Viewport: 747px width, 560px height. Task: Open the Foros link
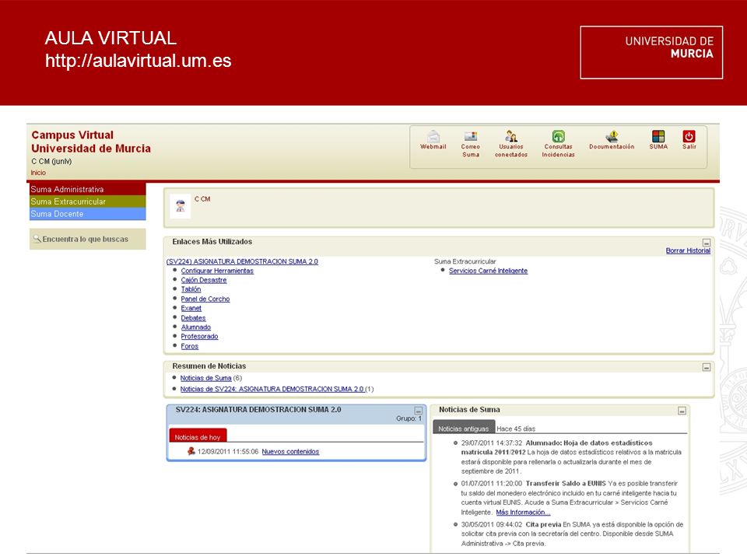(190, 346)
